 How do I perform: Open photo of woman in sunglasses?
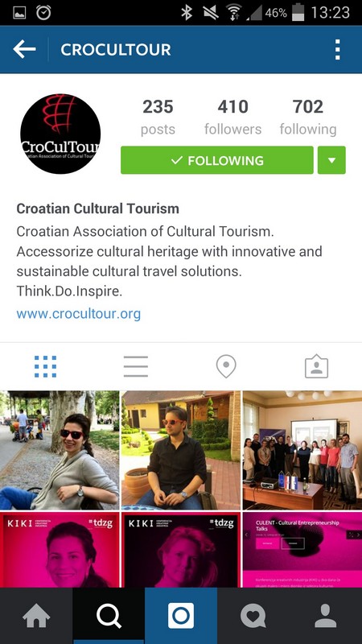[x=60, y=450]
